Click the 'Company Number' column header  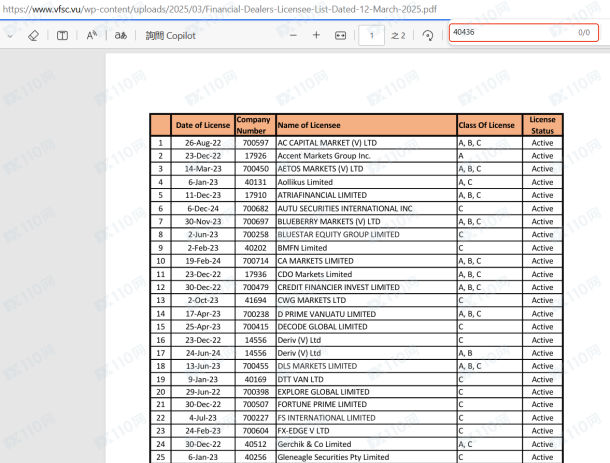tap(255, 125)
